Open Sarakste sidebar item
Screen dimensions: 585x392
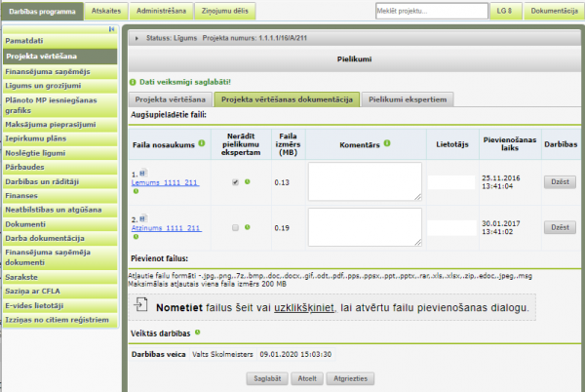click(60, 277)
